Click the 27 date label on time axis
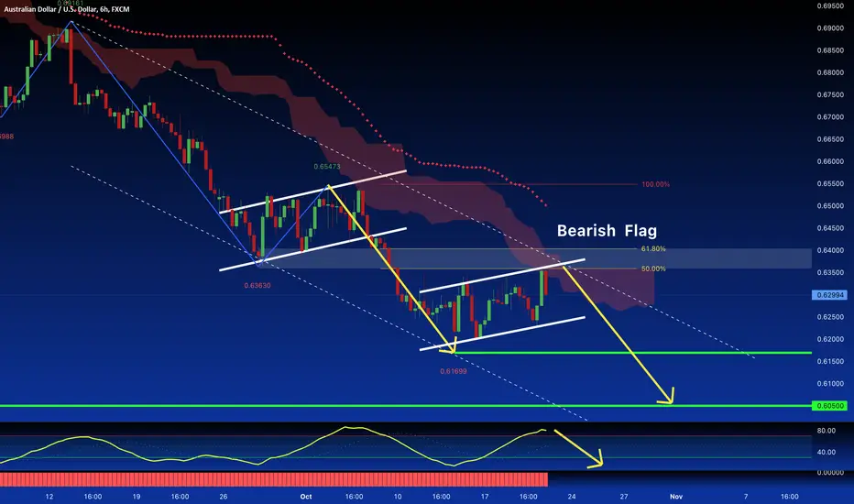Screen dimensions: 854x504 (624, 497)
